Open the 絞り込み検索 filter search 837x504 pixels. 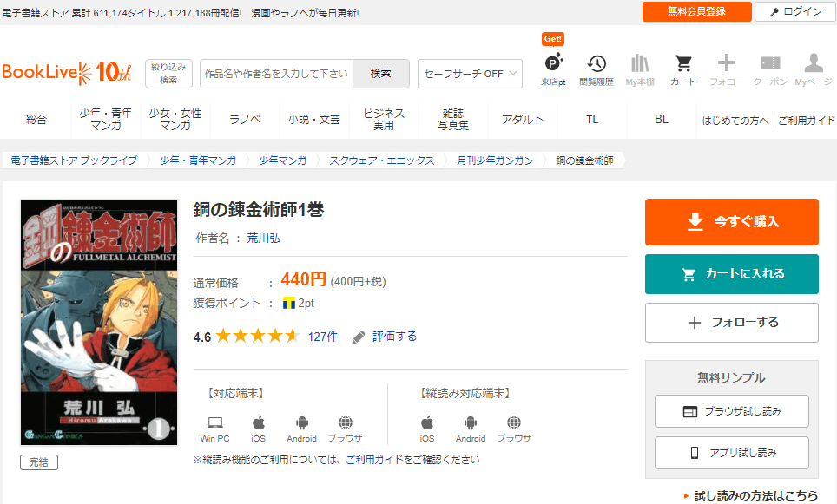click(168, 74)
